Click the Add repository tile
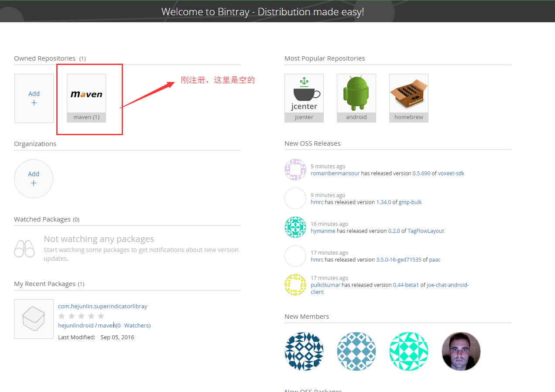This screenshot has height=392, width=555. coord(34,98)
